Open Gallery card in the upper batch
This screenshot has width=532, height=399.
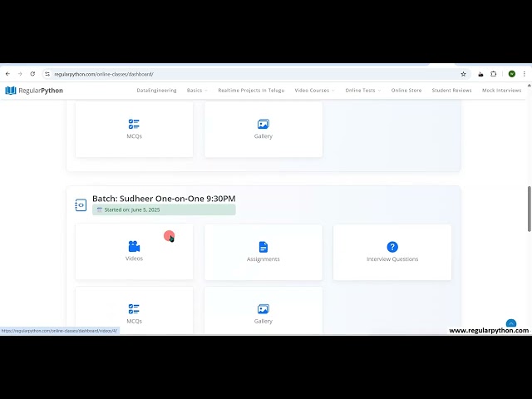(264, 130)
